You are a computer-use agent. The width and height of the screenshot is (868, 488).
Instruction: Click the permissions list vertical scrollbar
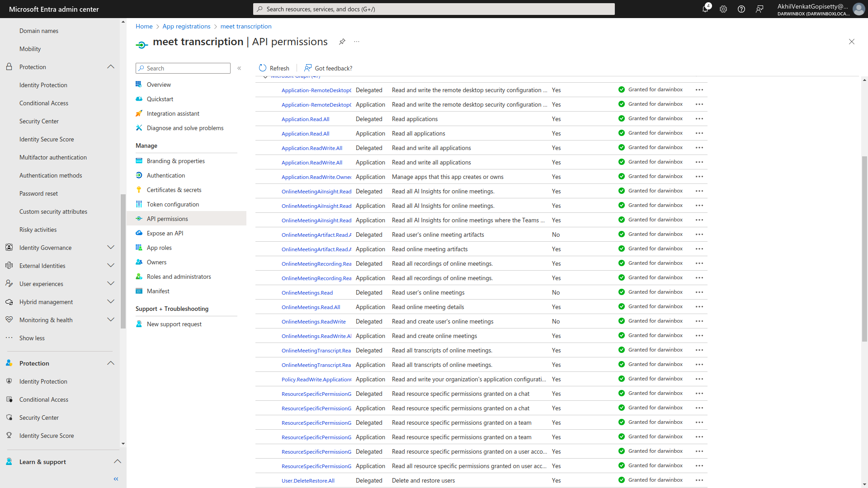(x=864, y=249)
